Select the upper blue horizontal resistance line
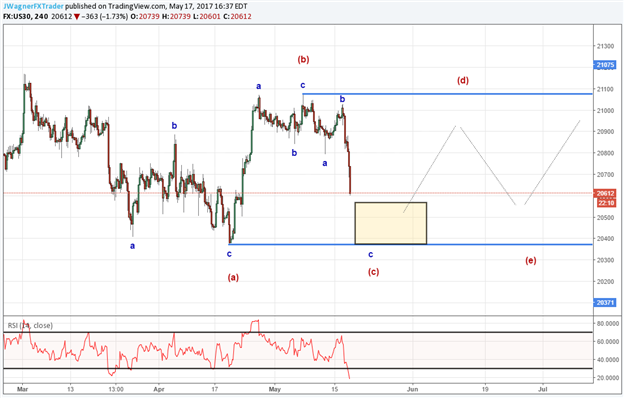The width and height of the screenshot is (624, 398). 447,94
